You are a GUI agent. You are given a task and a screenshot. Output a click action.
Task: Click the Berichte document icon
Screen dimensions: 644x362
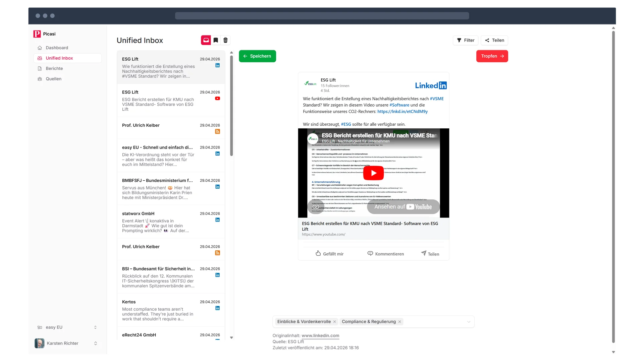tap(40, 68)
